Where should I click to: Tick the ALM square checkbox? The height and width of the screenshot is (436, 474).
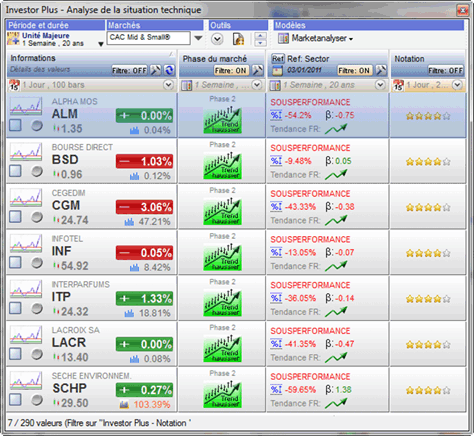[15, 125]
